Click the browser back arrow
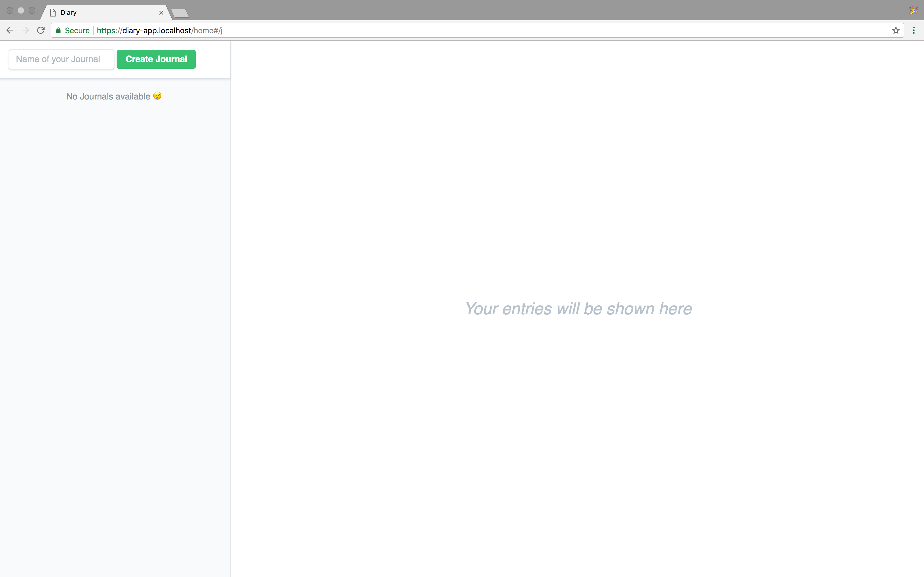The height and width of the screenshot is (577, 924). [x=10, y=30]
